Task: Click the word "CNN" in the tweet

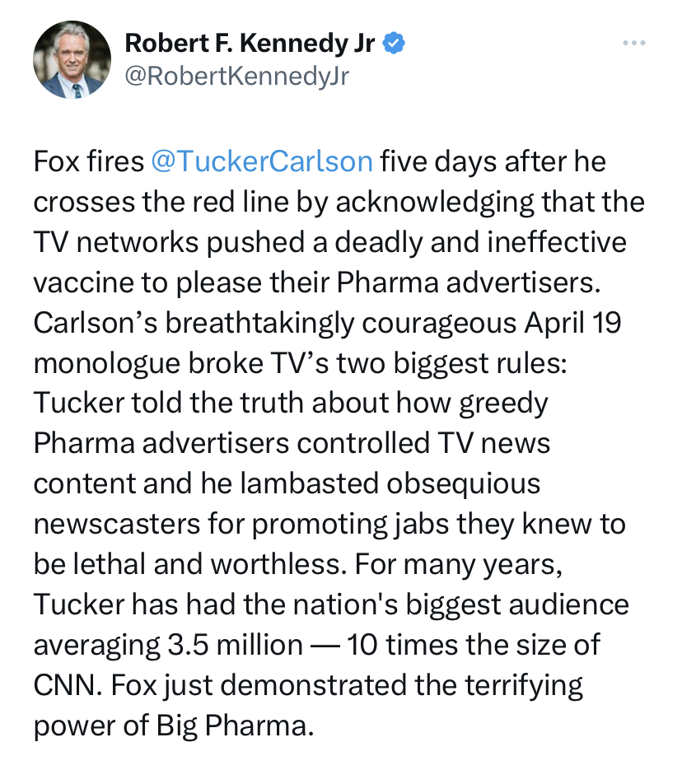Action: (60, 684)
